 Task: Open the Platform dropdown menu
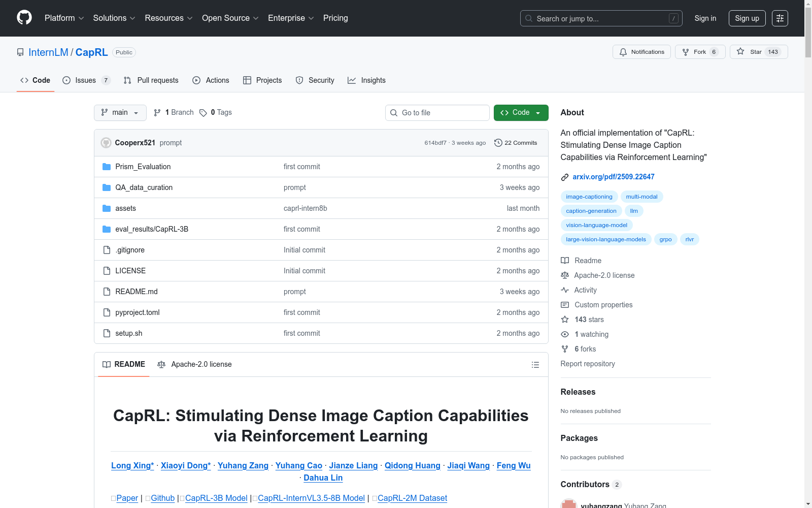(x=64, y=18)
